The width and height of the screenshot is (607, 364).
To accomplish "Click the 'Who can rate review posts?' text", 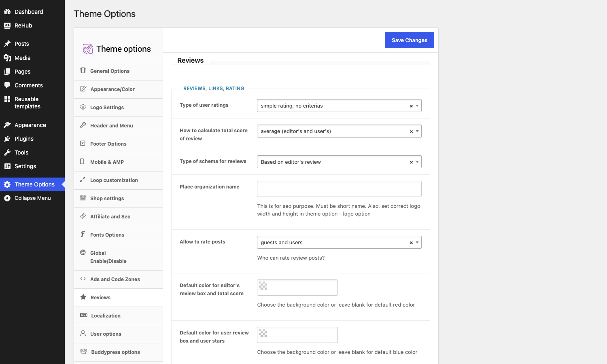I will click(x=291, y=258).
